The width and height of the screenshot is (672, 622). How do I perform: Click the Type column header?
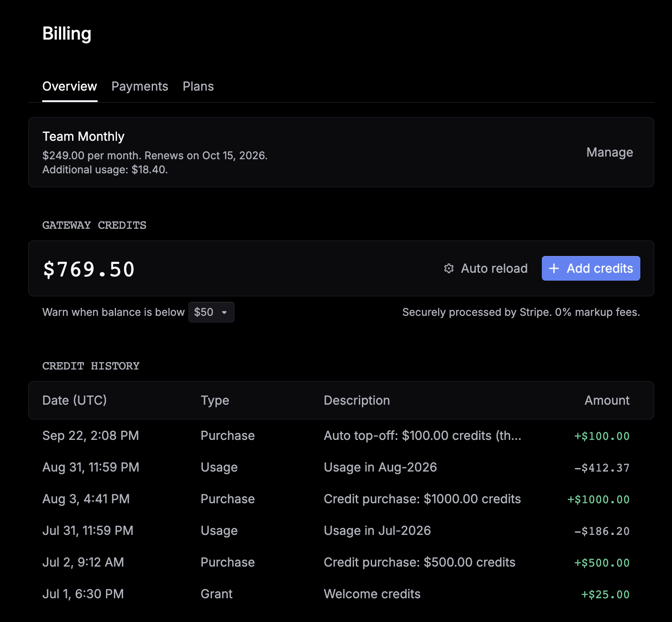coord(215,400)
